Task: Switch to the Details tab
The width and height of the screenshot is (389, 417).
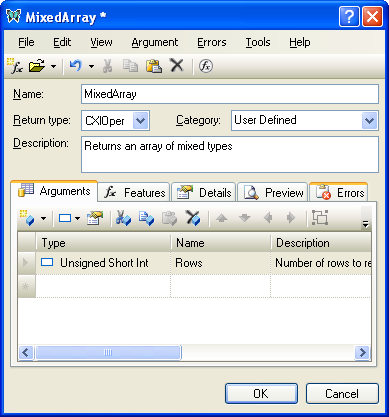Action: click(204, 193)
